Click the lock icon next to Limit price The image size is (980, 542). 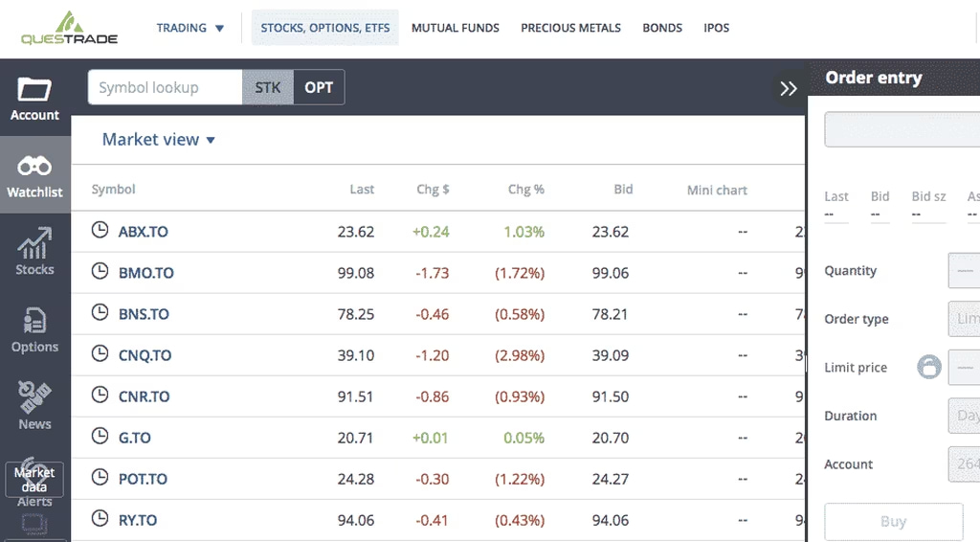point(928,367)
